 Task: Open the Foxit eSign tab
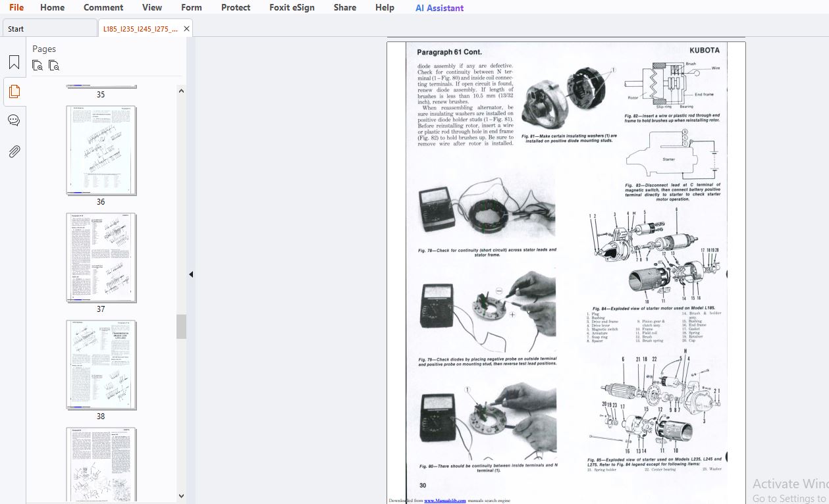(x=292, y=7)
